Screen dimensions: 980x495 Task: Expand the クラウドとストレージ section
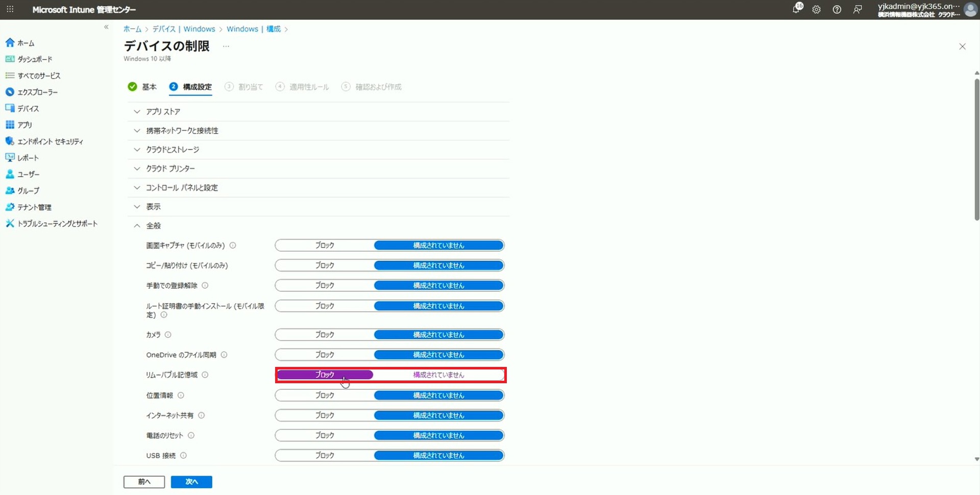pyautogui.click(x=173, y=150)
